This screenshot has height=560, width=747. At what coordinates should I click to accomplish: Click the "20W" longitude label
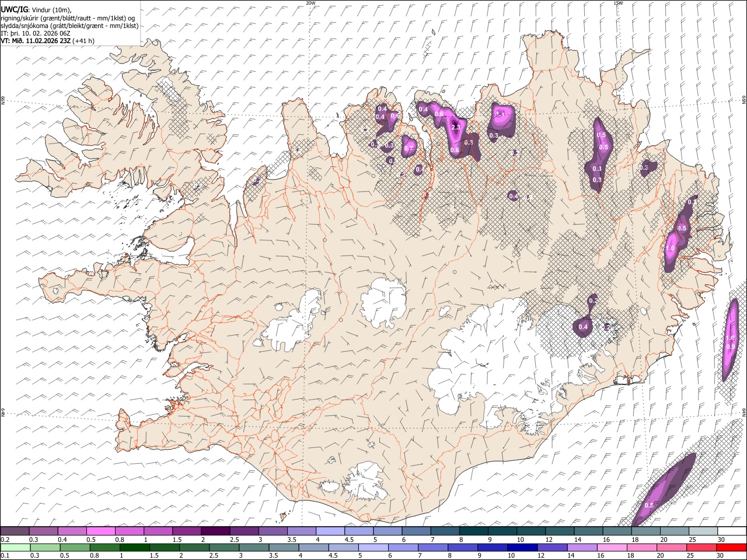tap(310, 3)
